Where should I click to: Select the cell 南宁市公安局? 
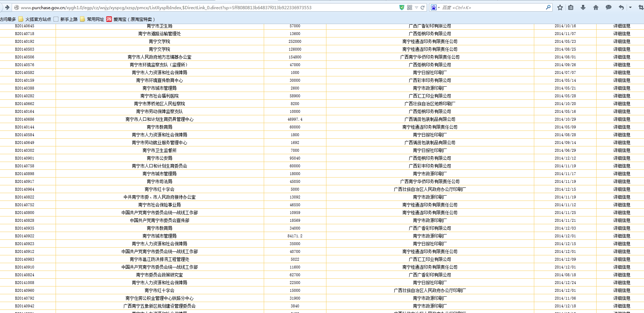coord(160,158)
